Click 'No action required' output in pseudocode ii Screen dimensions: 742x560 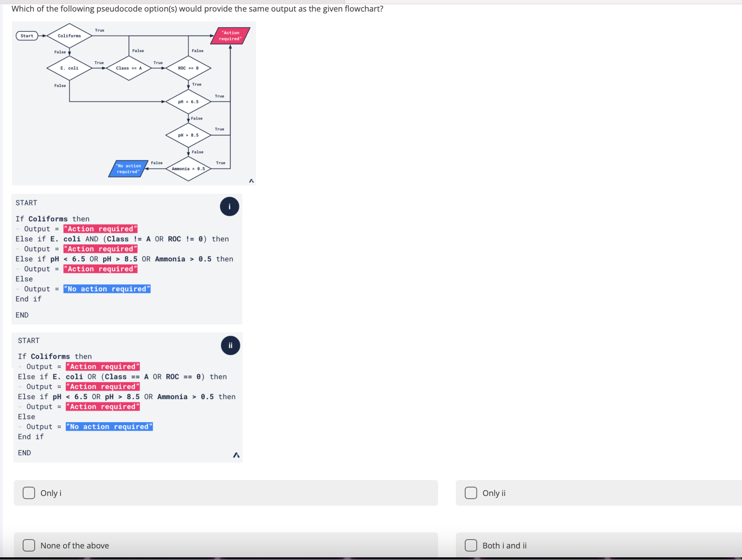click(x=109, y=427)
